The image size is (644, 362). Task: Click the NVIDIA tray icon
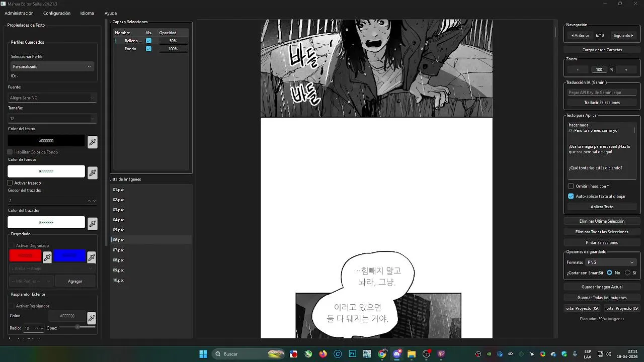489,354
